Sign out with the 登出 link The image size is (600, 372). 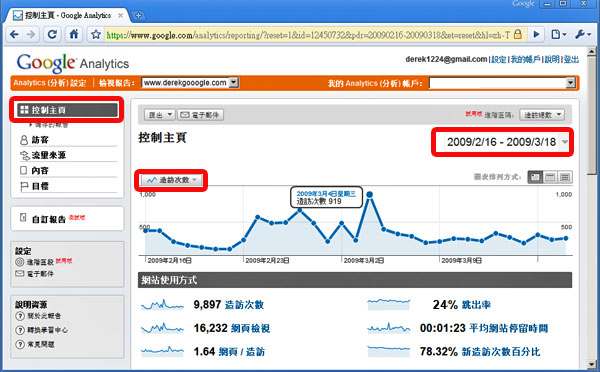(x=571, y=59)
